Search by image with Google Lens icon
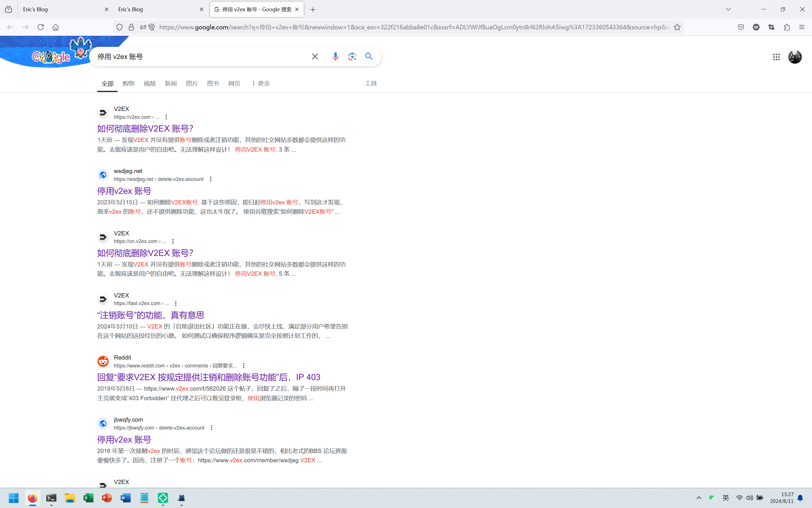Viewport: 812px width, 508px height. click(x=352, y=56)
